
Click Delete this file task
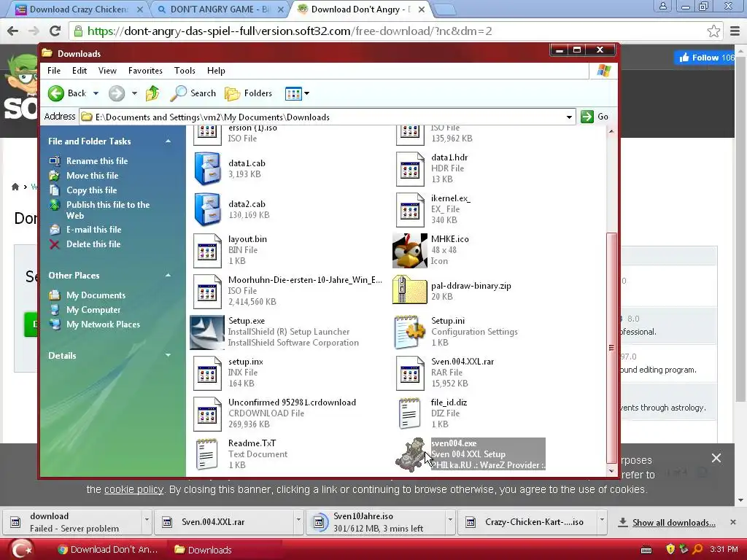point(93,244)
